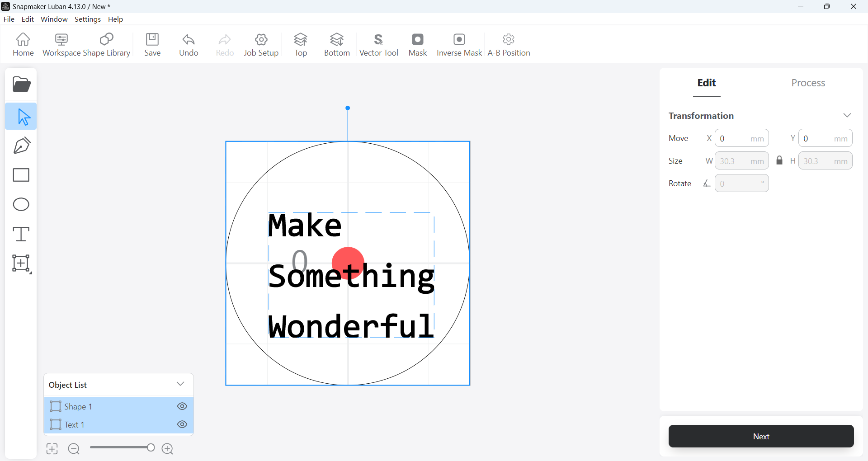Hide Shape 1 with its eye icon
Screen dimensions: 868x461
(x=182, y=406)
